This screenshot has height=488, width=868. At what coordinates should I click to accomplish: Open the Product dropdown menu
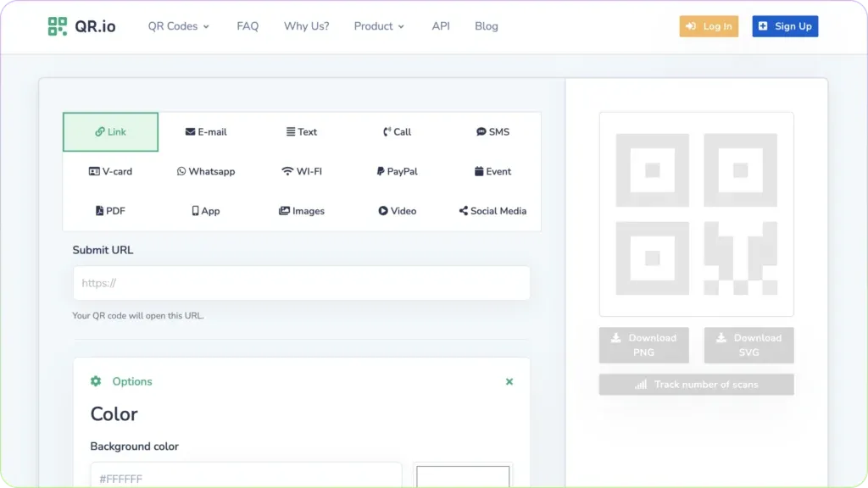[379, 26]
